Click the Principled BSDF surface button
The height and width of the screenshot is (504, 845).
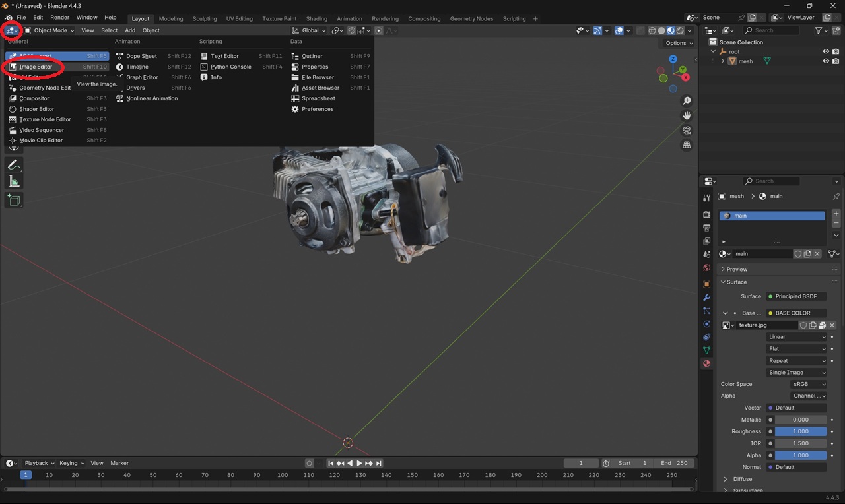(x=795, y=296)
